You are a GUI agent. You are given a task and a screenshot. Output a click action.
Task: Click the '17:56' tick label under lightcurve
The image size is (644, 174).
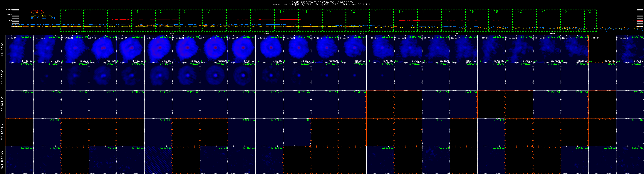tap(266, 34)
